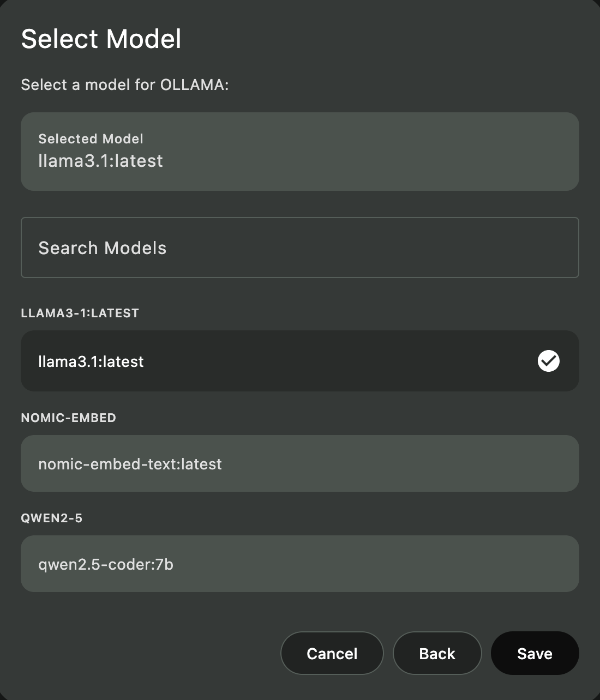The height and width of the screenshot is (700, 600).
Task: Focus the Search Models input field
Action: 299,248
